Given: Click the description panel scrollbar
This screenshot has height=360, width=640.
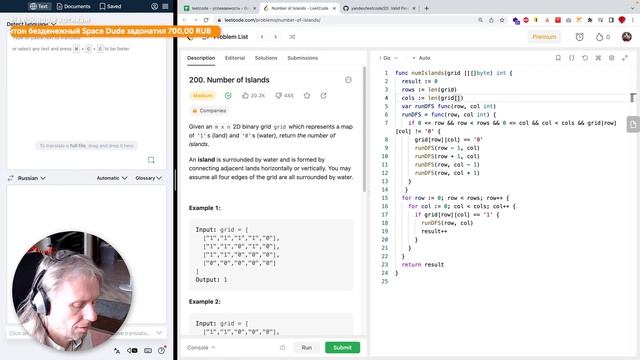Looking at the screenshot, I should click(x=364, y=130).
